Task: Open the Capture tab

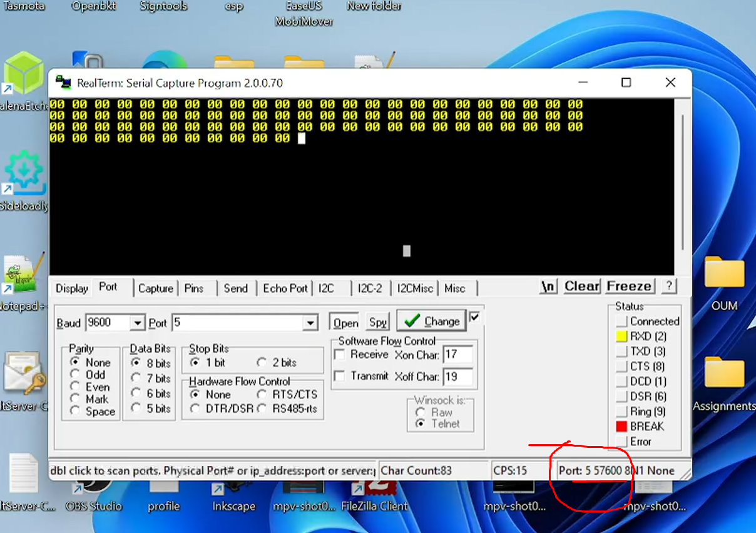Action: [156, 288]
